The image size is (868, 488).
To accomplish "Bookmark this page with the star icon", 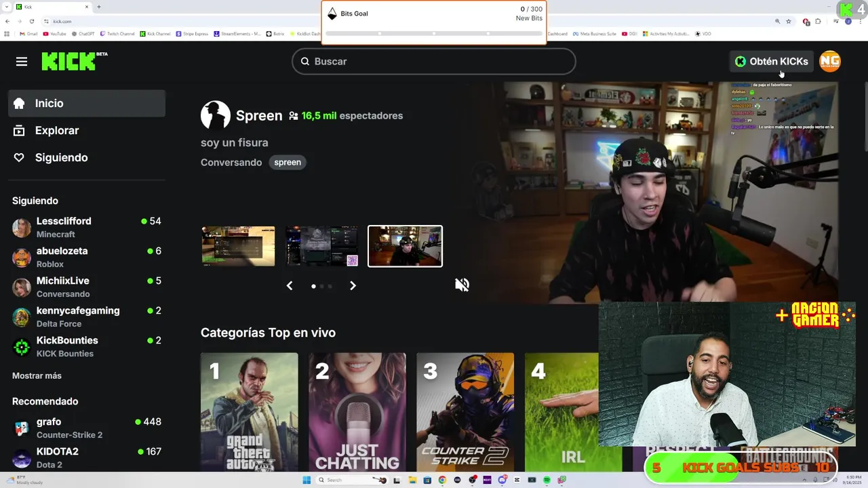I will [x=789, y=21].
